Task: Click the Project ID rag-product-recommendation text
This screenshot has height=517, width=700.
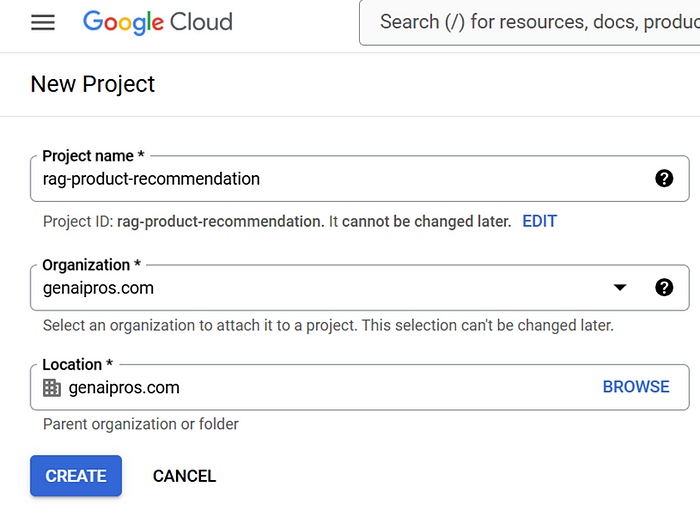Action: (x=220, y=221)
